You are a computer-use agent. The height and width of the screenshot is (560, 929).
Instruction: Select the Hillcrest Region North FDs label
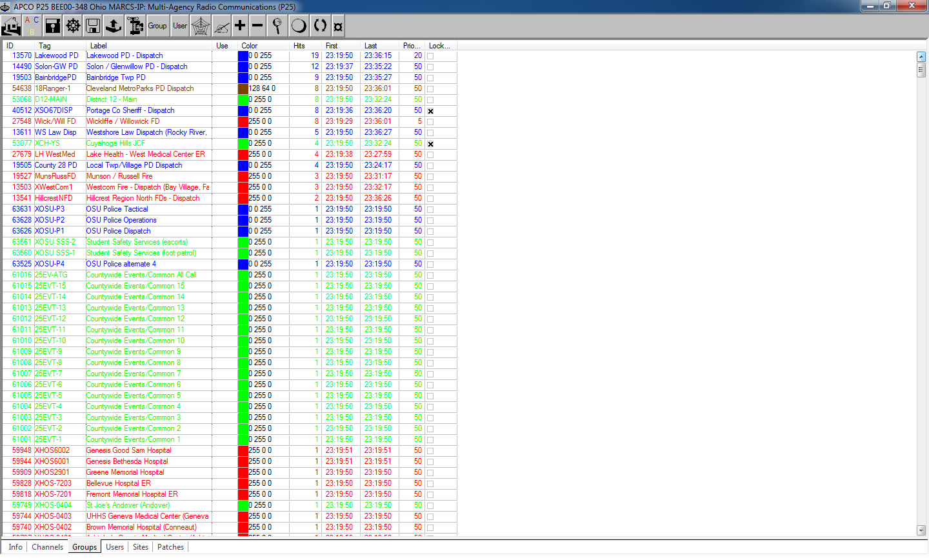143,198
